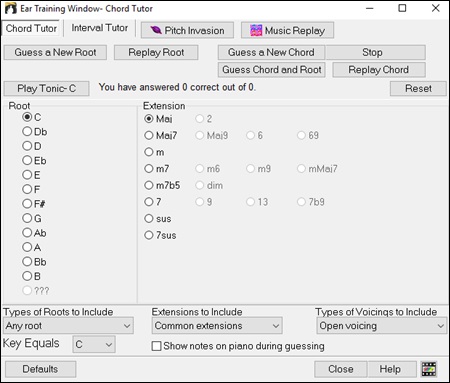Screen dimensions: 450x383
Task: Maximize the Ear Training window
Action: (x=402, y=8)
